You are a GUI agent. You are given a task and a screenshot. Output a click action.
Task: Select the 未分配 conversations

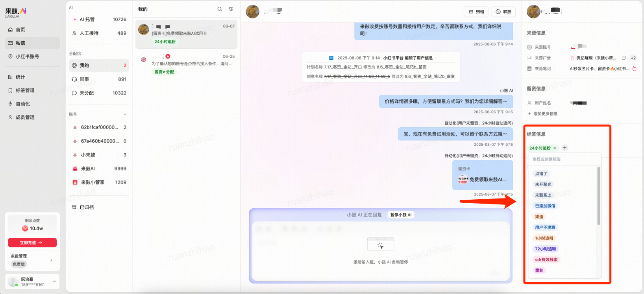coord(99,93)
